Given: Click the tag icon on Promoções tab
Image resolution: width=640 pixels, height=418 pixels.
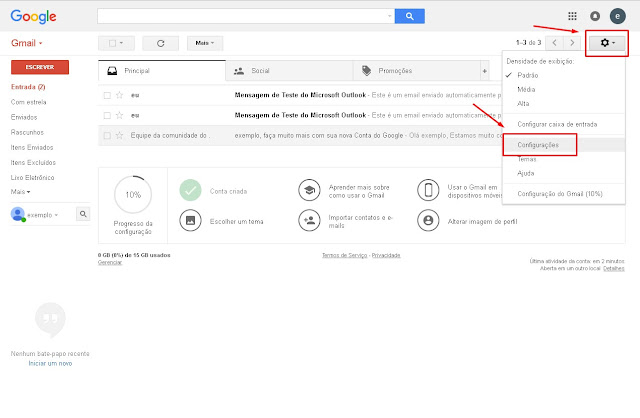Looking at the screenshot, I should click(x=367, y=71).
